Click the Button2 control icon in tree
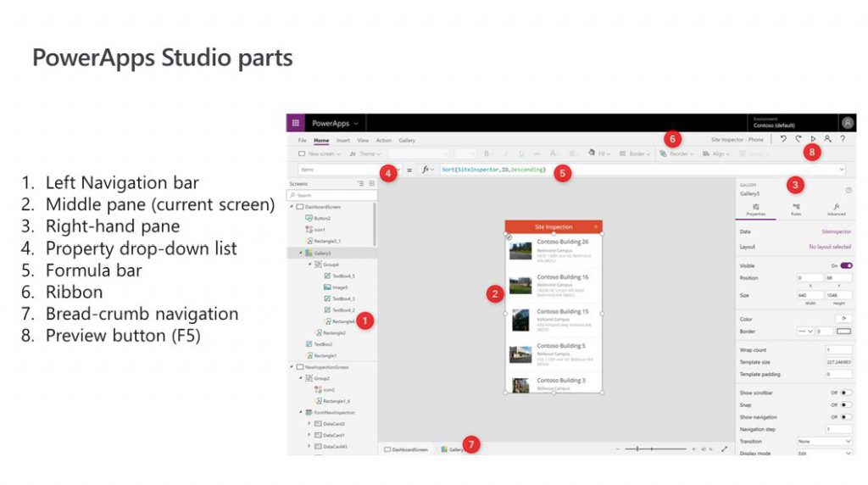868x485 pixels. [309, 218]
